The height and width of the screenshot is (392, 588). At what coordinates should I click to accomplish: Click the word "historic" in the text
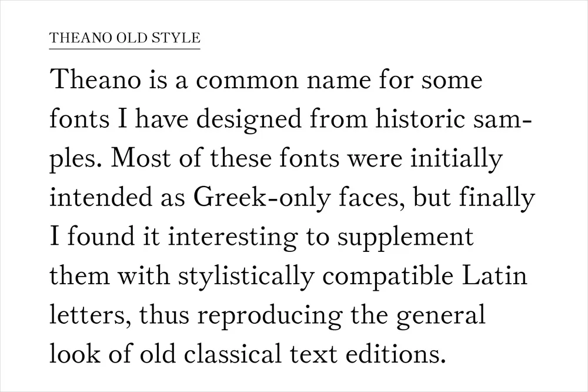coord(427,119)
